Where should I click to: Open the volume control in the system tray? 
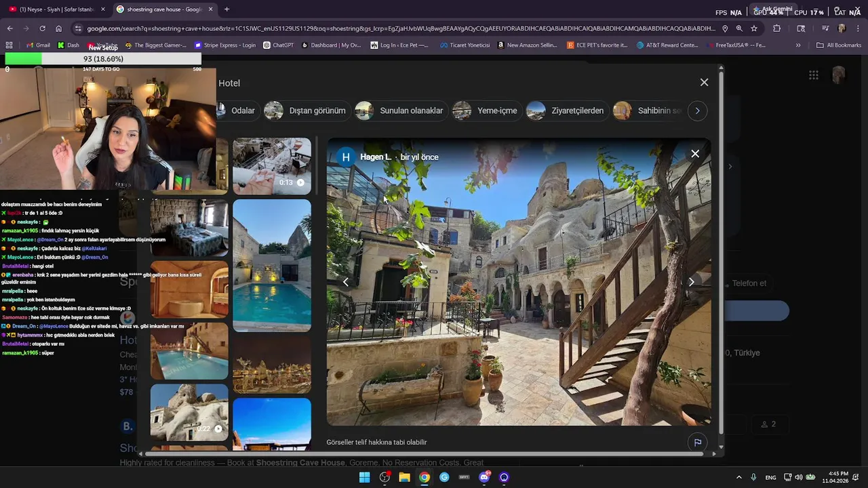[798, 477]
